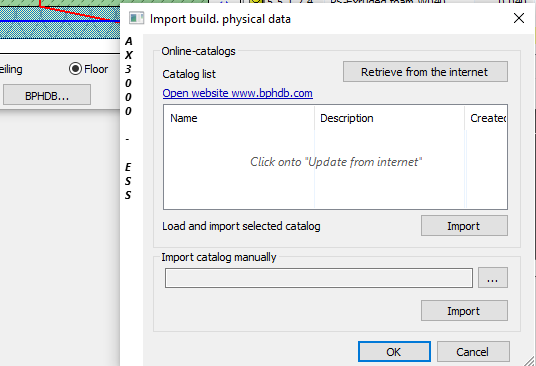
Task: Click the Created column header
Action: [486, 118]
